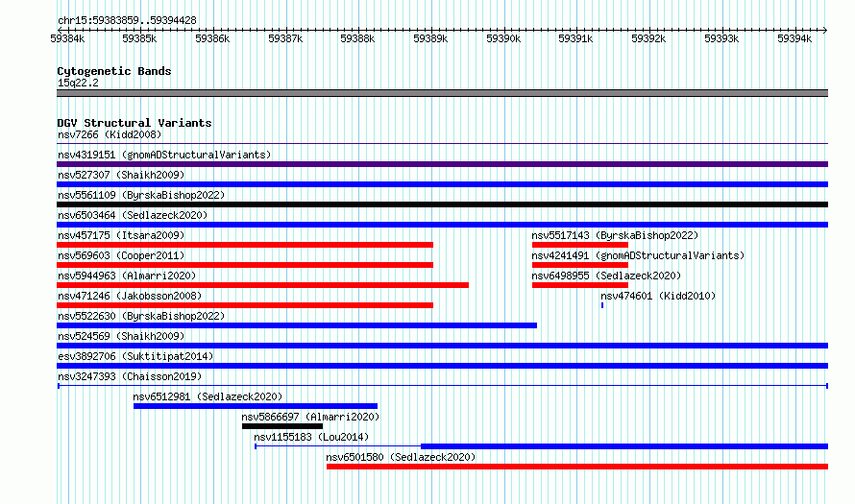Viewport: 855px width, 504px height.
Task: Select the nsv4319151 gnomAD purple bar
Action: pyautogui.click(x=442, y=164)
